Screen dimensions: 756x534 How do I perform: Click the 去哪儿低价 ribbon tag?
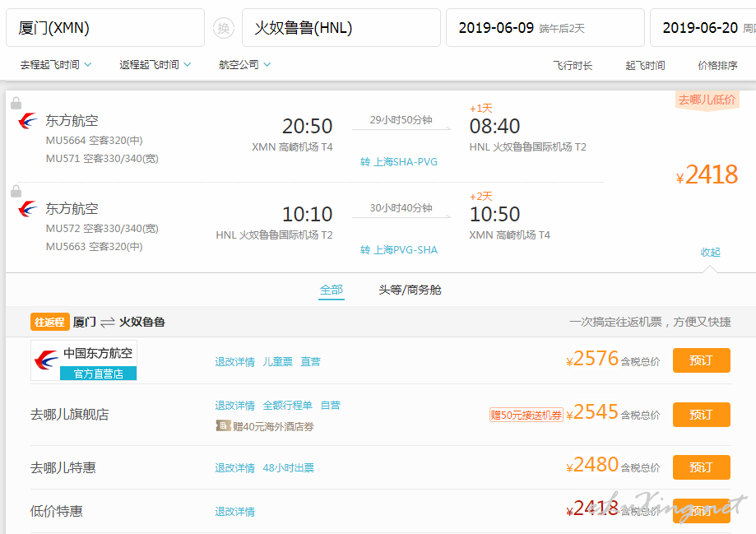pyautogui.click(x=707, y=100)
